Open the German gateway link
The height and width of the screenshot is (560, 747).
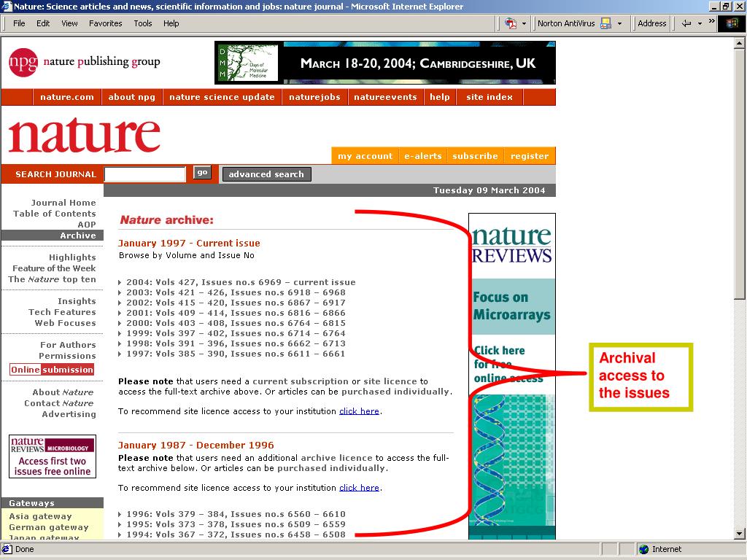coord(49,528)
